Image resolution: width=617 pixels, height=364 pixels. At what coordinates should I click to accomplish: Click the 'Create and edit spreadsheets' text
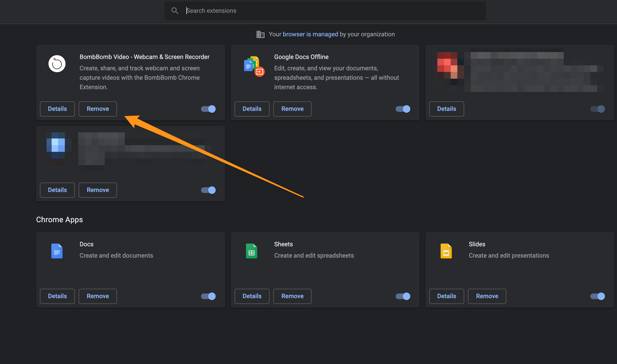[314, 255]
